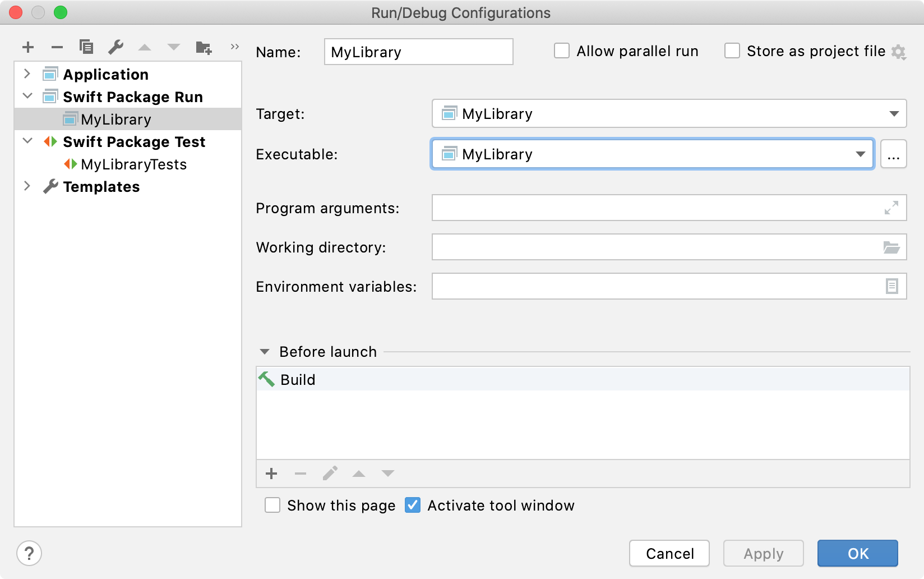Check Store as project file

732,51
